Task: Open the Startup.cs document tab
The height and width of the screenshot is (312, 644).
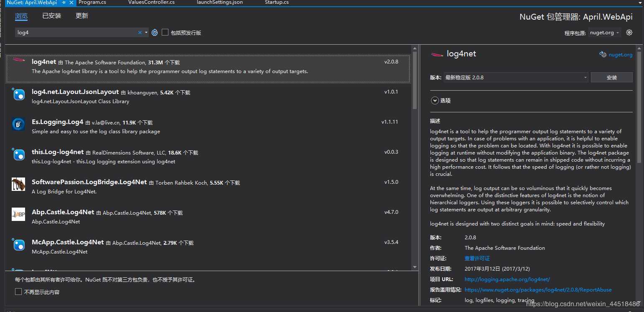Action: [277, 3]
